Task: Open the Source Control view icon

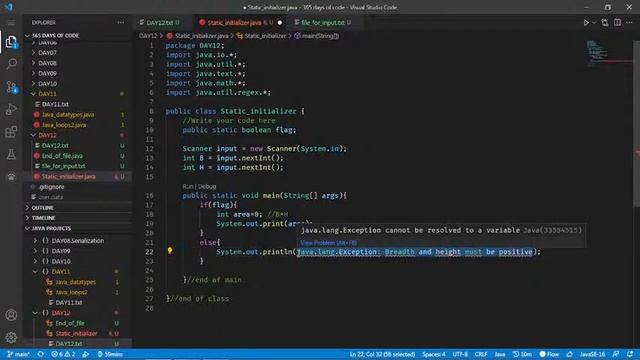Action: [x=11, y=87]
